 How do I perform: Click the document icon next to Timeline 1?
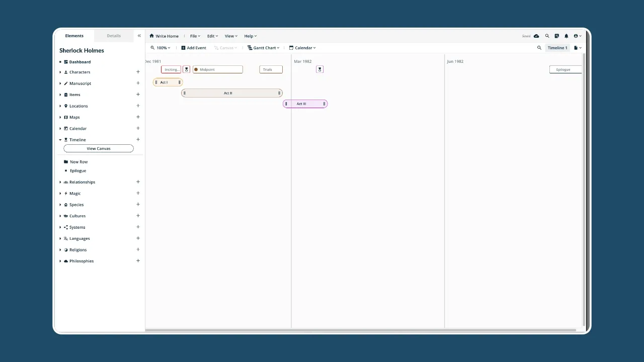coord(576,47)
